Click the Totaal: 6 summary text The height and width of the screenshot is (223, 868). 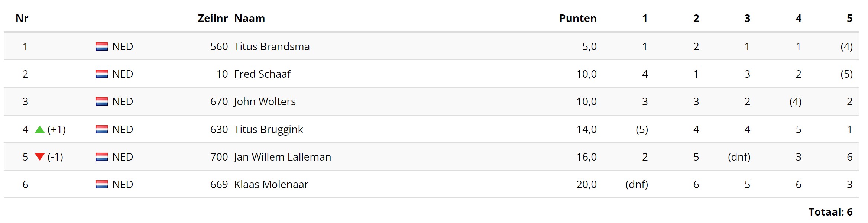coord(830,212)
